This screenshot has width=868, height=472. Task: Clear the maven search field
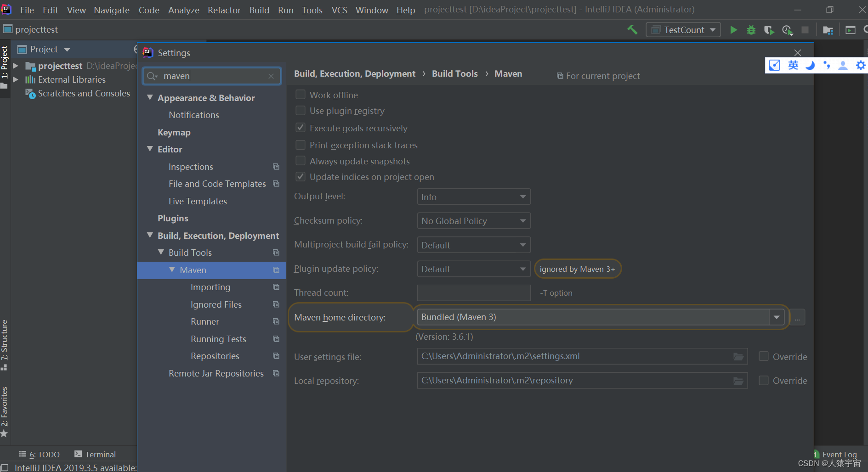(271, 76)
